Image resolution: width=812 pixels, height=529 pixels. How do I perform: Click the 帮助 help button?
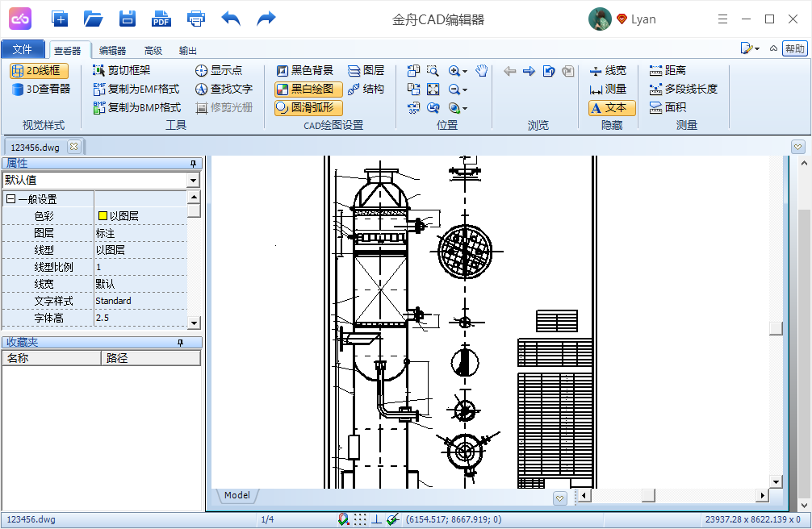click(x=794, y=49)
